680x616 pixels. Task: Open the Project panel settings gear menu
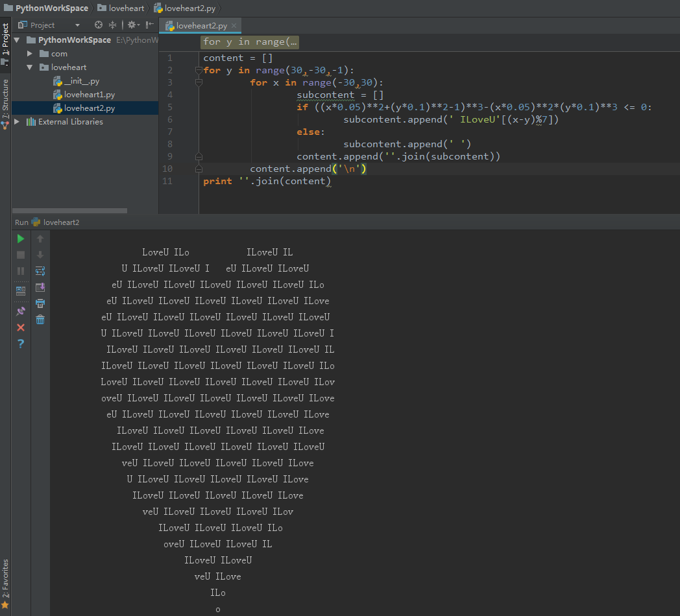tap(132, 25)
